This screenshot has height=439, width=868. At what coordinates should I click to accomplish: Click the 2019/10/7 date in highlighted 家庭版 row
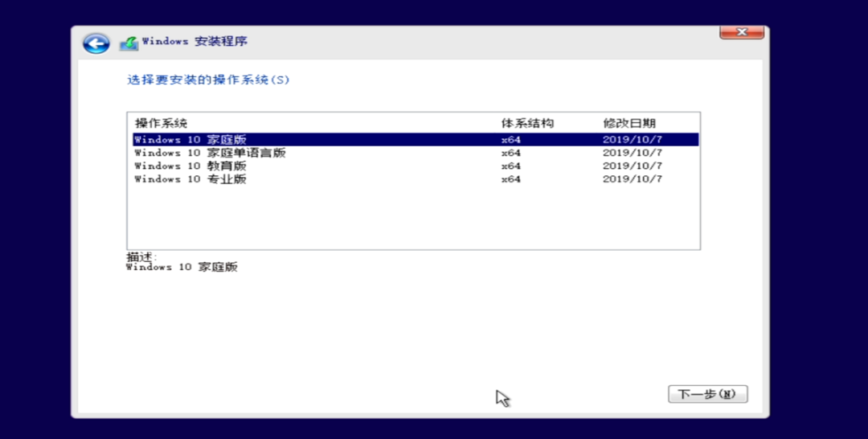pyautogui.click(x=633, y=140)
